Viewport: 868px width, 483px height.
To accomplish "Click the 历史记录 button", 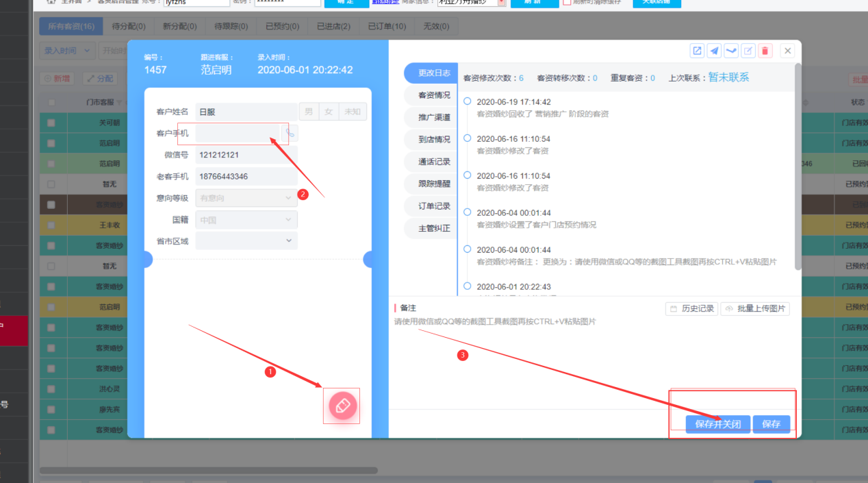I will click(x=691, y=309).
